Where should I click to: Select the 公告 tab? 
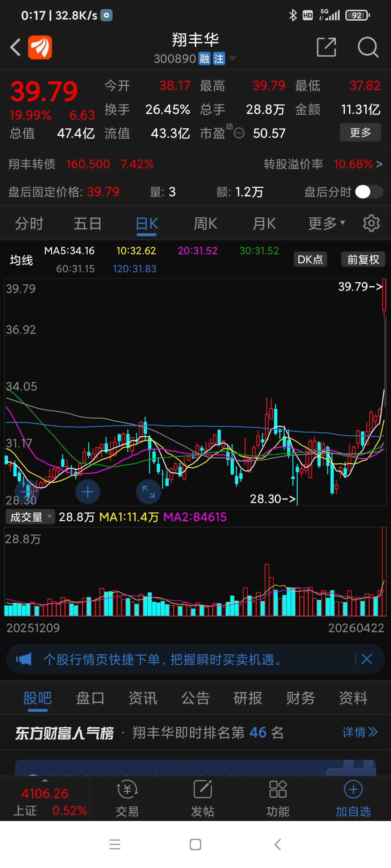[x=195, y=698]
